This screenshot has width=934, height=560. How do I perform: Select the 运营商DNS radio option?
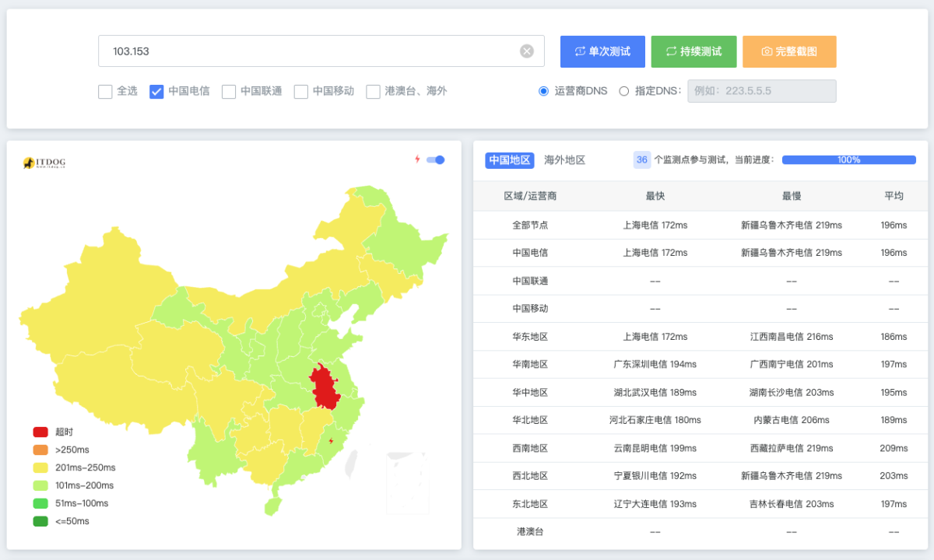click(544, 91)
